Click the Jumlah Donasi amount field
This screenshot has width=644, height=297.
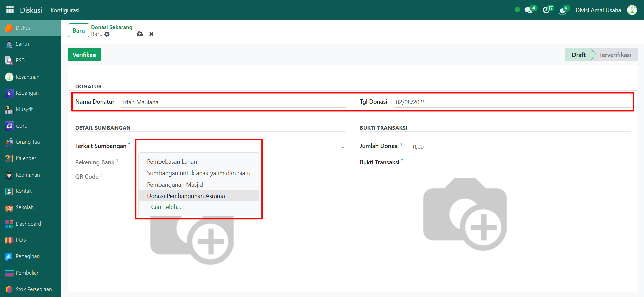[520, 147]
